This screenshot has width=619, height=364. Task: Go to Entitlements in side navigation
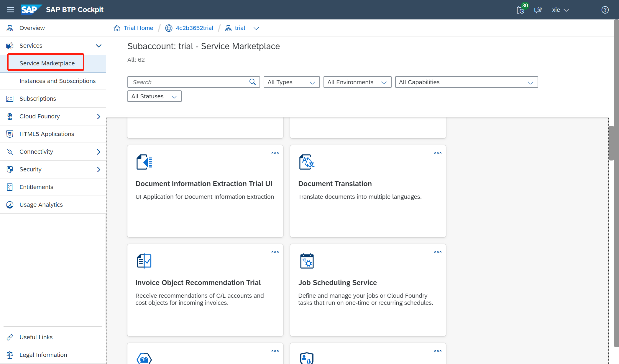click(x=36, y=187)
